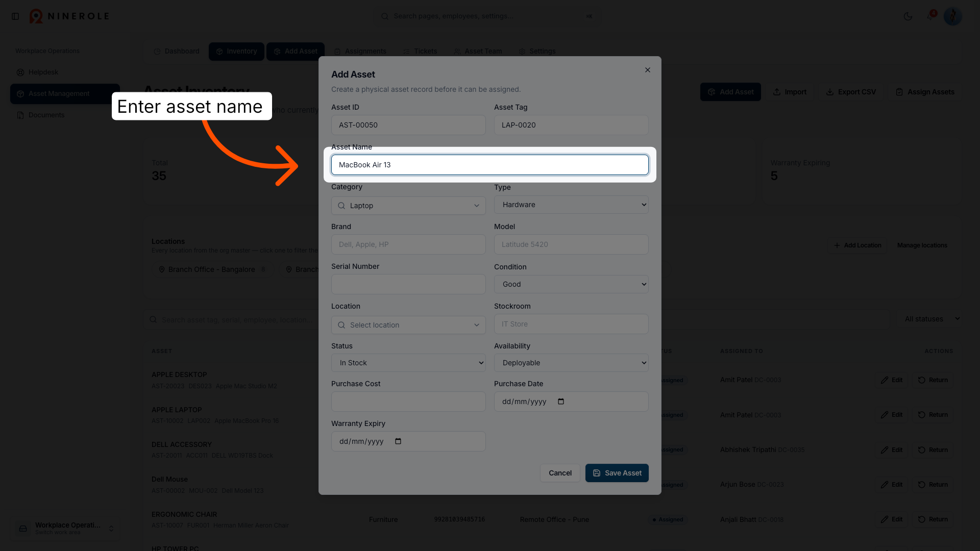Image resolution: width=980 pixels, height=551 pixels.
Task: Click Cancel in the Add Asset dialog
Action: pyautogui.click(x=560, y=473)
